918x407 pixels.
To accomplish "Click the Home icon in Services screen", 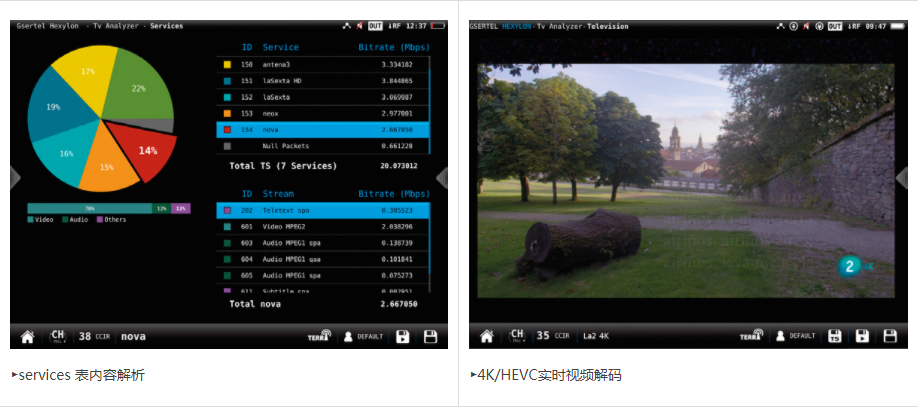I will click(27, 337).
